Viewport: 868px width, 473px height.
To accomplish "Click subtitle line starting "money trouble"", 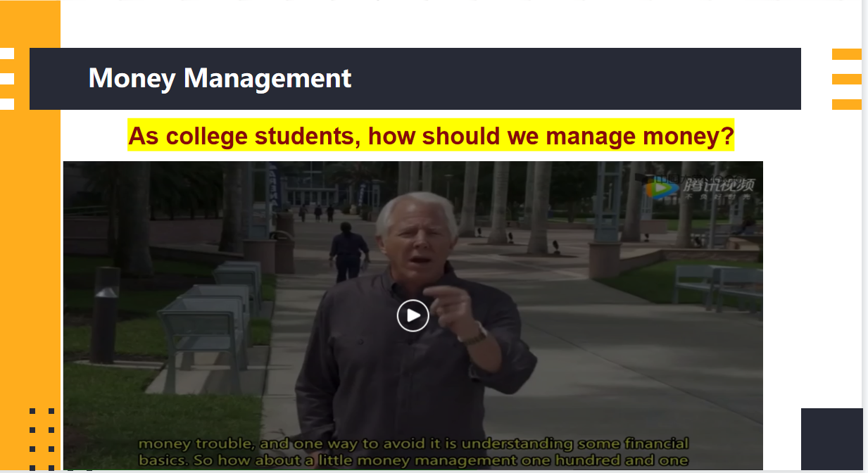I will 413,444.
